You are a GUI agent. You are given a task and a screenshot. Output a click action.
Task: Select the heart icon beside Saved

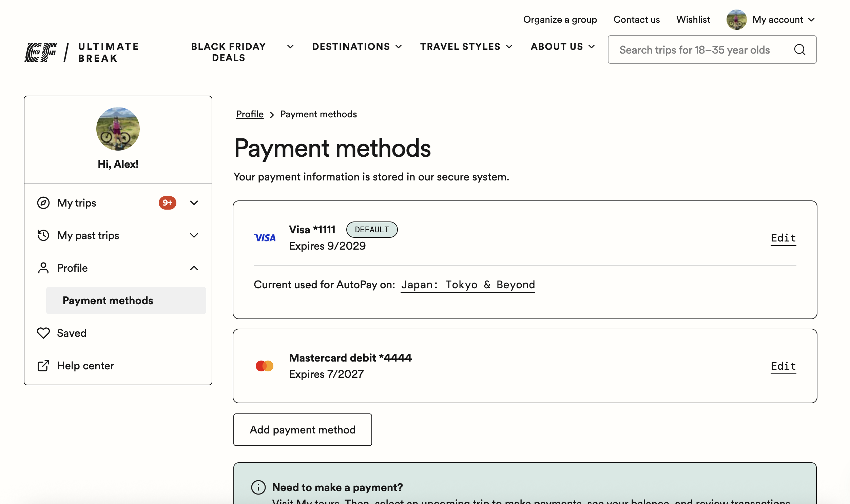point(43,333)
